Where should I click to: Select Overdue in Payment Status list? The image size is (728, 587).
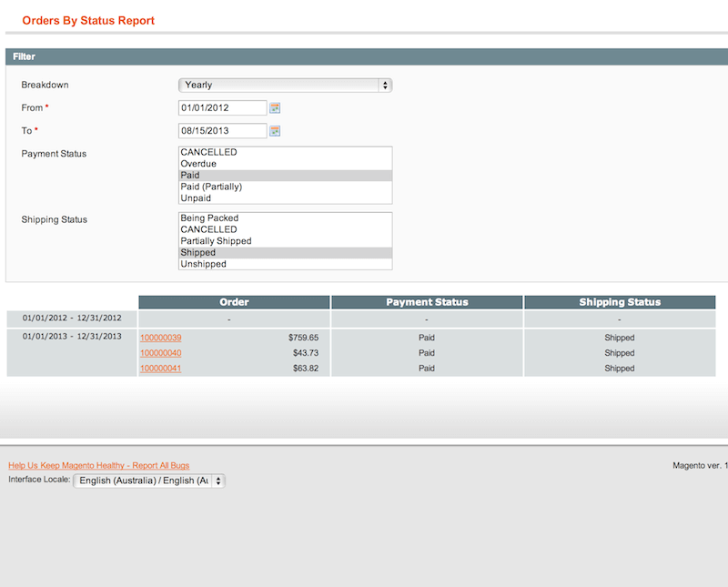coord(198,164)
